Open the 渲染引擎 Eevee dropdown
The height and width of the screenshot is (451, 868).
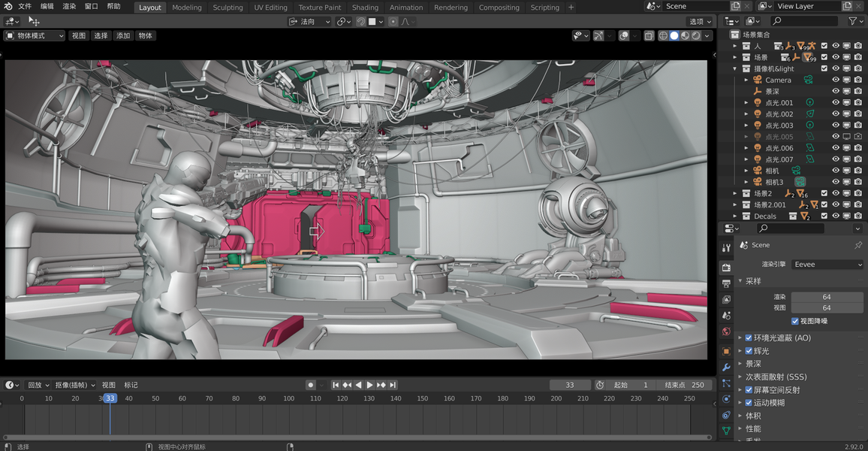click(827, 265)
